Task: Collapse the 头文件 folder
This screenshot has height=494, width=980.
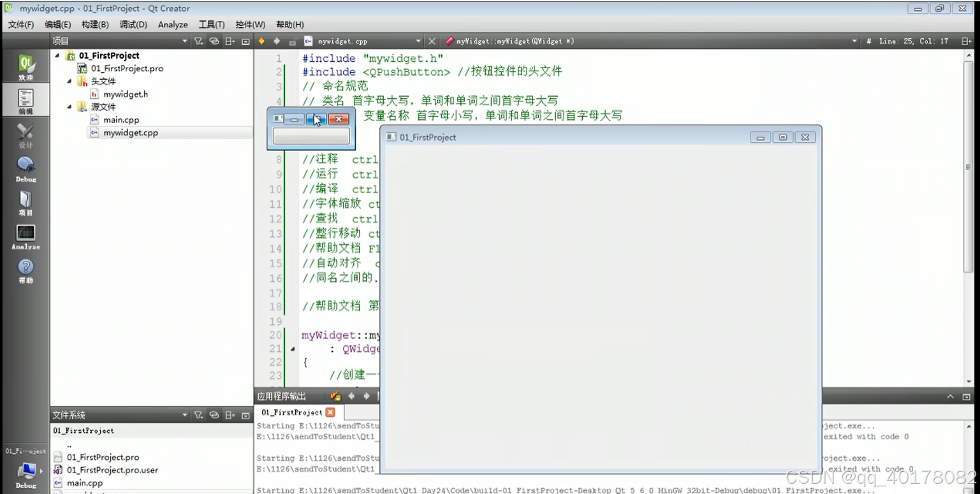Action: tap(69, 81)
